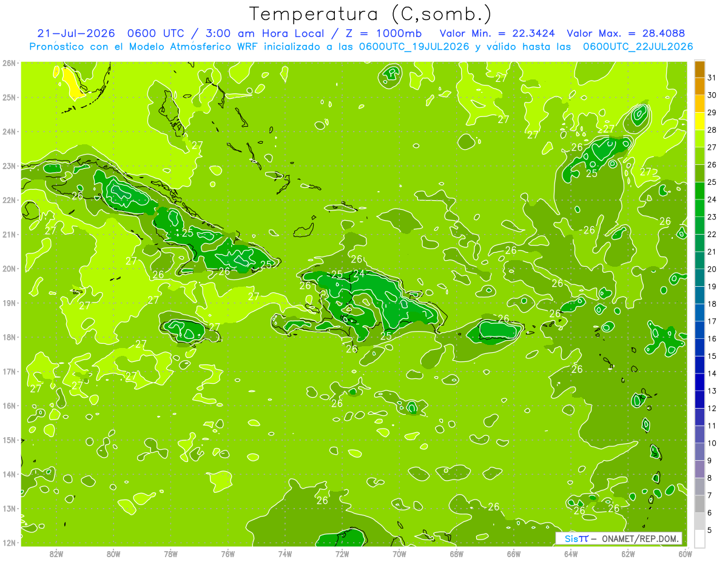Click the '0600UTC_19JUL2026' initialization time
Screen dimensions: 728x562
tap(414, 47)
